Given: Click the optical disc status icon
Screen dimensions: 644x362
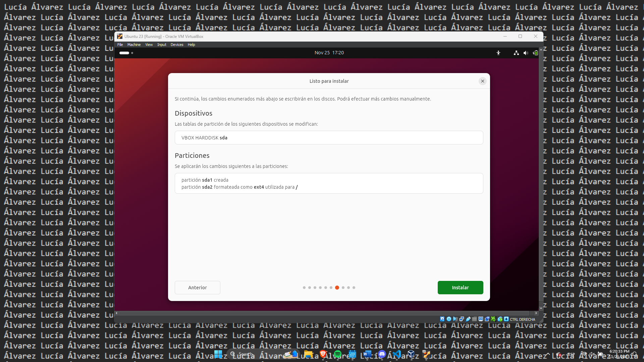Looking at the screenshot, I should click(449, 319).
